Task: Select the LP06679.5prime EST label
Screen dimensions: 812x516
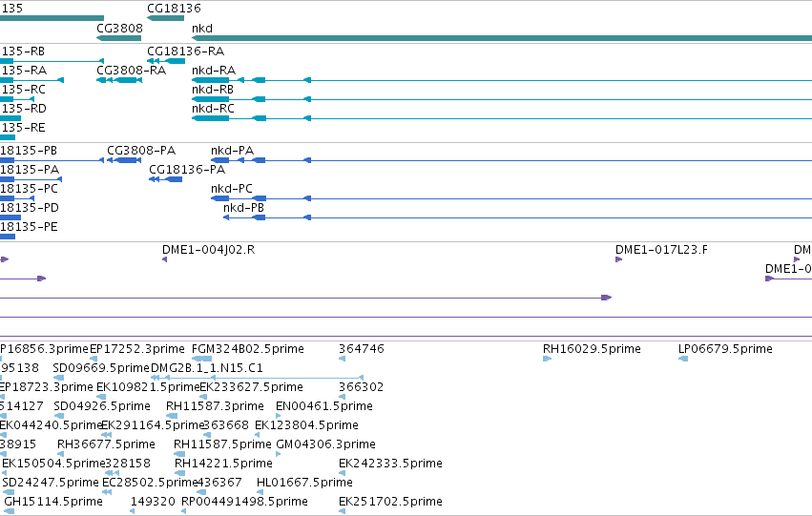Action: point(725,349)
